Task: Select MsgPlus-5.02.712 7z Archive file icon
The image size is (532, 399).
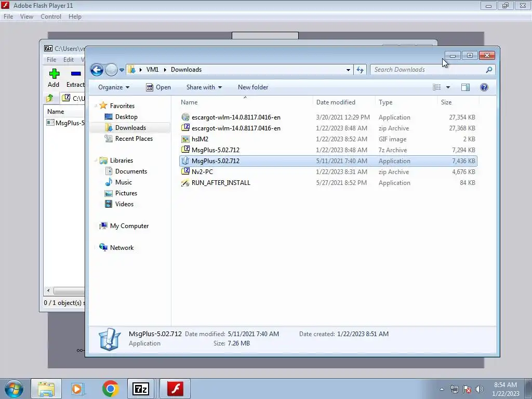Action: (x=185, y=150)
